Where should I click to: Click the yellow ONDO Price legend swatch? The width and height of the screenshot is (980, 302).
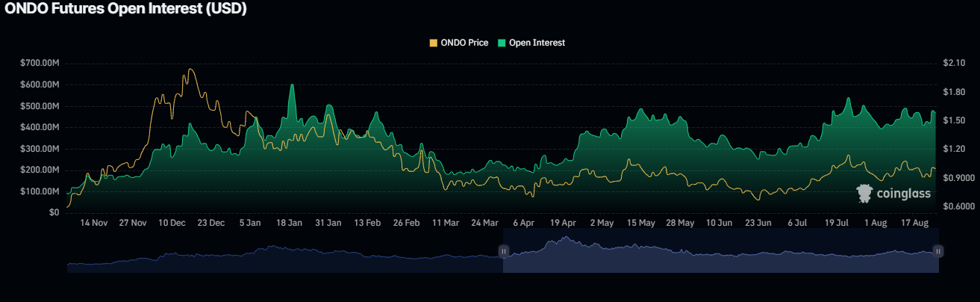433,43
